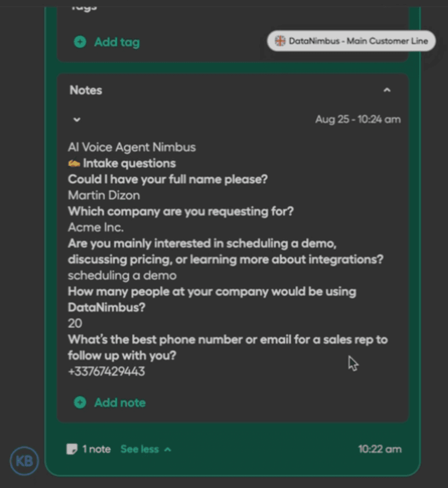Image resolution: width=448 pixels, height=488 pixels.
Task: Click the green plus icon beside Add tag
Action: coord(80,41)
